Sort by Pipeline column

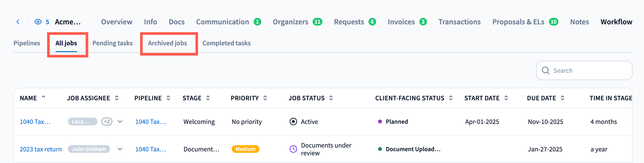(168, 98)
